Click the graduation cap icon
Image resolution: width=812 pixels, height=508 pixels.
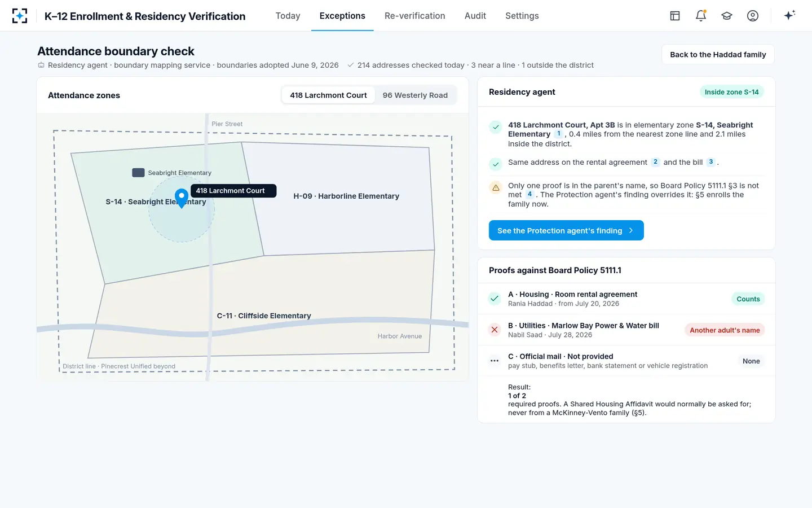click(727, 16)
